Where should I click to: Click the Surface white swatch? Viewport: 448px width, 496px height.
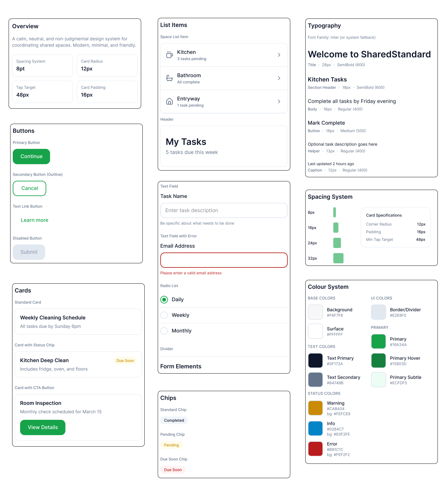pyautogui.click(x=315, y=331)
